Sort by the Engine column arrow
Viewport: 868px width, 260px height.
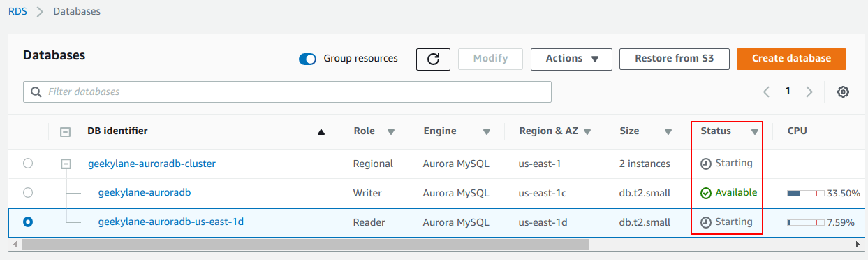point(487,131)
